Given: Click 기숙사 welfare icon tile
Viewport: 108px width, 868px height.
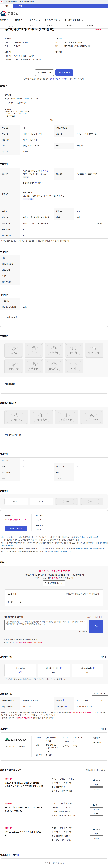Looking at the screenshot, I should (34, 350).
